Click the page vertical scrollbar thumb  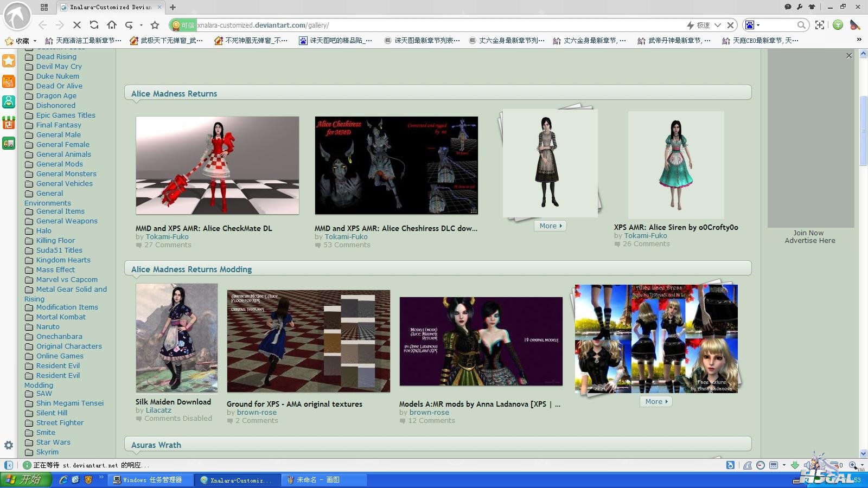point(863,130)
